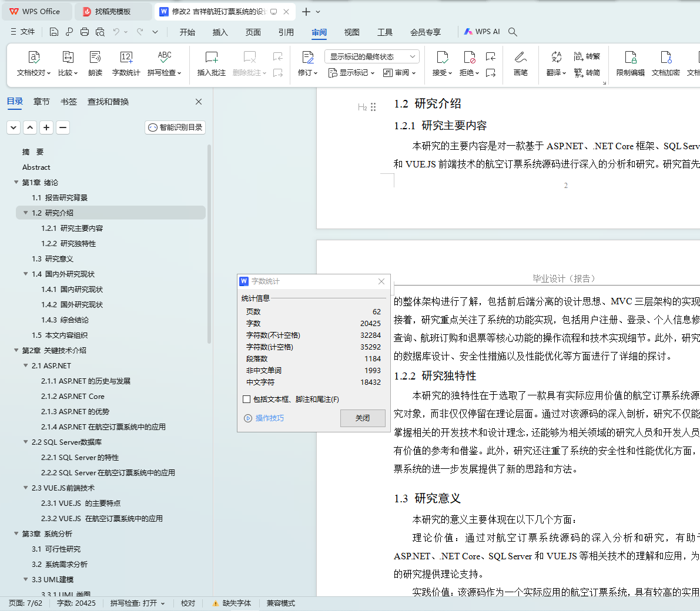This screenshot has width=700, height=611.
Task: Select the 画笔 pen tool
Action: (x=521, y=63)
